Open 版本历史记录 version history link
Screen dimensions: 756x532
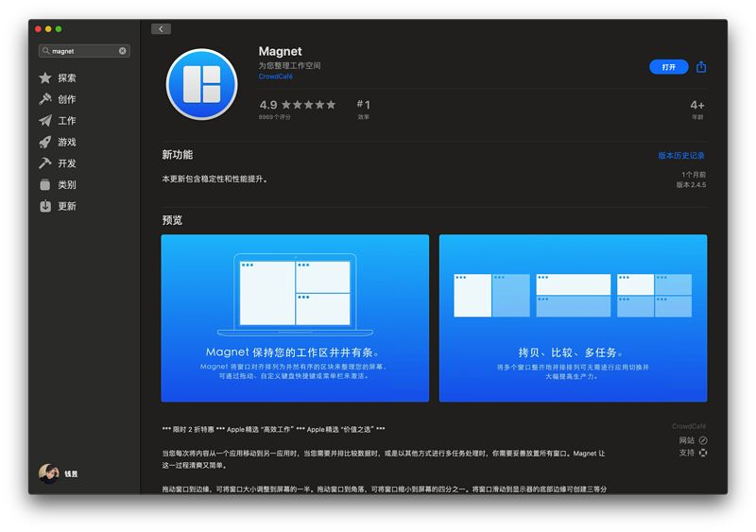click(x=681, y=155)
